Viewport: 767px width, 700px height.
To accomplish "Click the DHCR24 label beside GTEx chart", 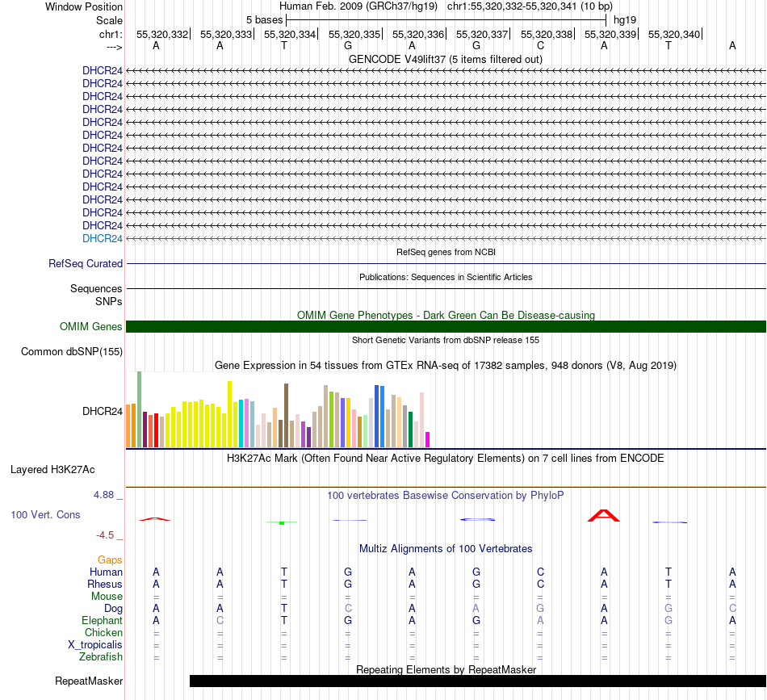I will pyautogui.click(x=103, y=412).
